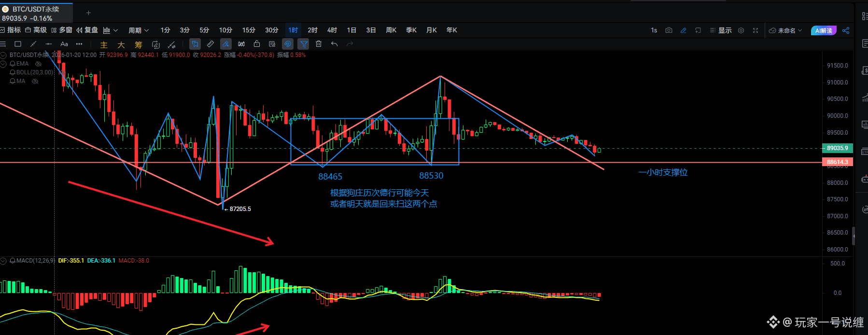Select the ruler measure tool
This screenshot has height=335, width=868.
pos(210,44)
